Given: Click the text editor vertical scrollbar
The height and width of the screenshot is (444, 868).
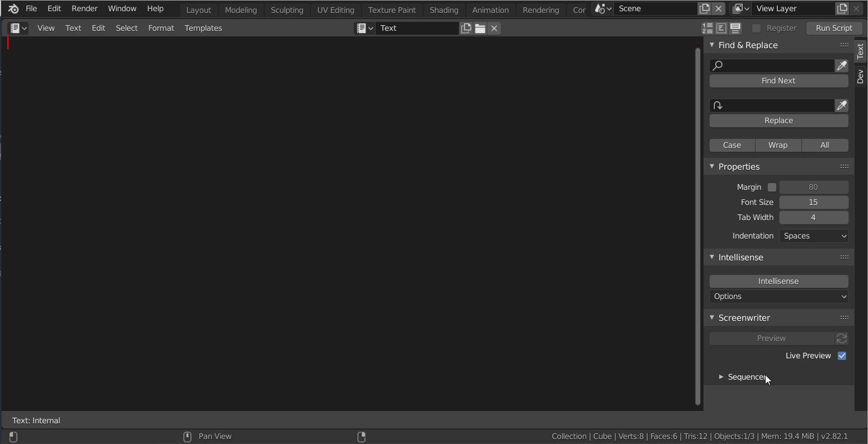Looking at the screenshot, I should tap(698, 226).
